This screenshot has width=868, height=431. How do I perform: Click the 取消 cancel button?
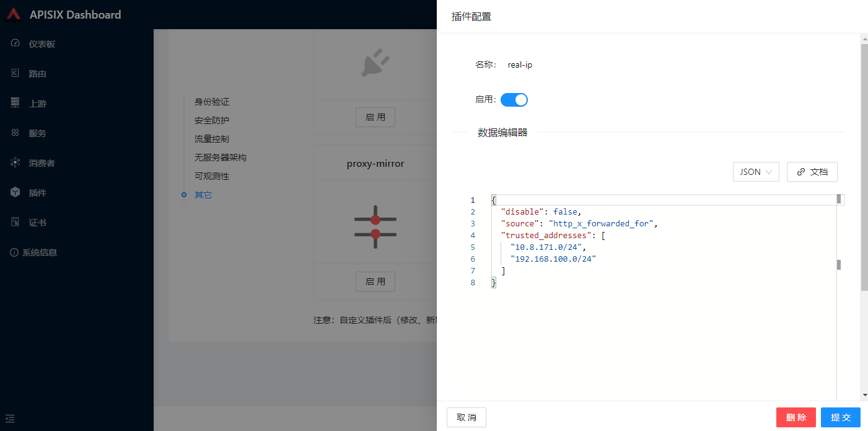tap(467, 417)
